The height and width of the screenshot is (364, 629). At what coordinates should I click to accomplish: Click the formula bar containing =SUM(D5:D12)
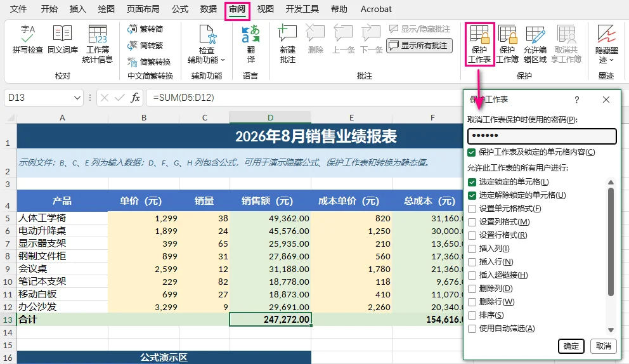303,98
